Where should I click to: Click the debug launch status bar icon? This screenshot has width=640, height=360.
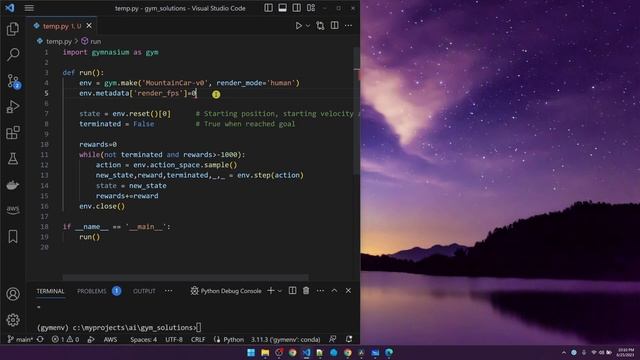click(x=91, y=339)
